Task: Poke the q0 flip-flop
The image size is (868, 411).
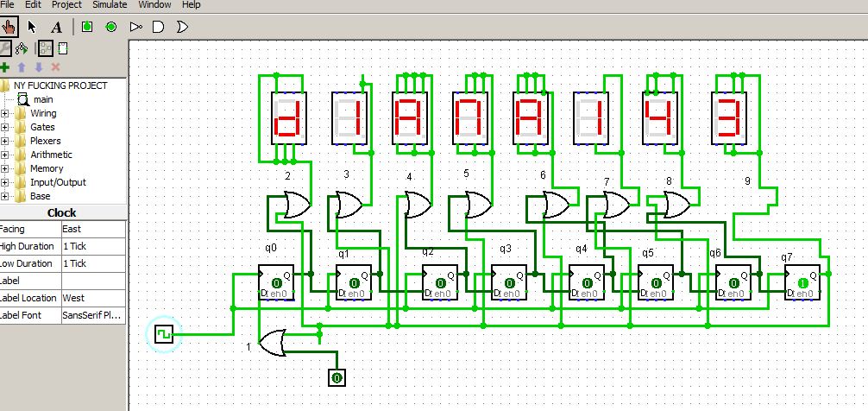Action: [276, 282]
